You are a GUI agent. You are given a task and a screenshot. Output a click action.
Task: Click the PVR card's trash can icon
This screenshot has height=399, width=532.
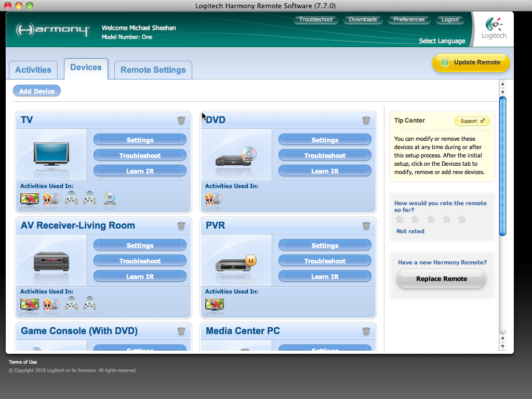(x=366, y=225)
